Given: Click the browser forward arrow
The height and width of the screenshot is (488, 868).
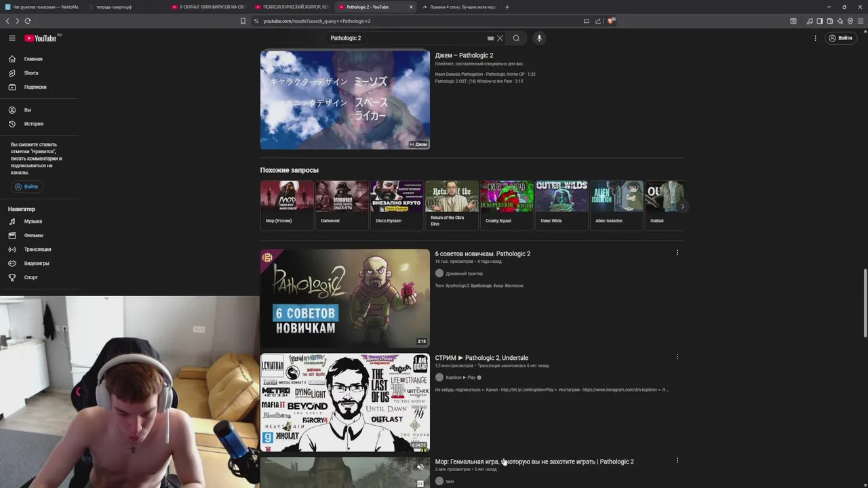Looking at the screenshot, I should pyautogui.click(x=17, y=21).
